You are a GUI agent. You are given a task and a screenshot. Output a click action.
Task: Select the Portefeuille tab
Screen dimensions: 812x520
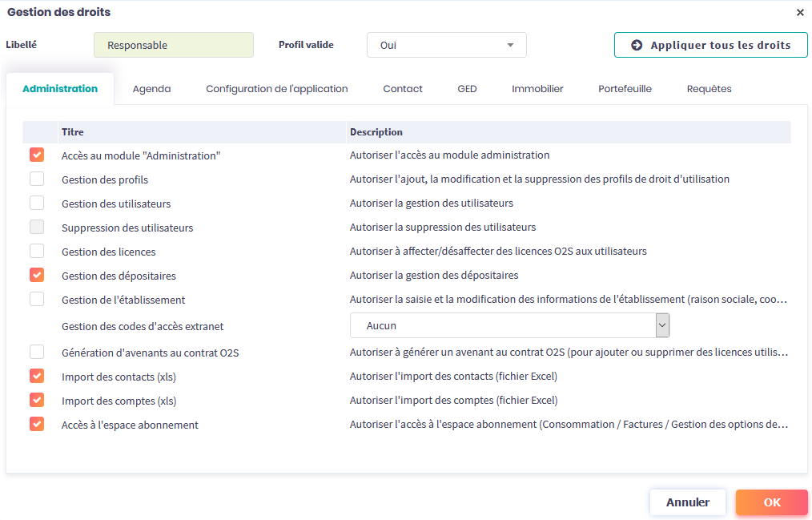pos(625,89)
